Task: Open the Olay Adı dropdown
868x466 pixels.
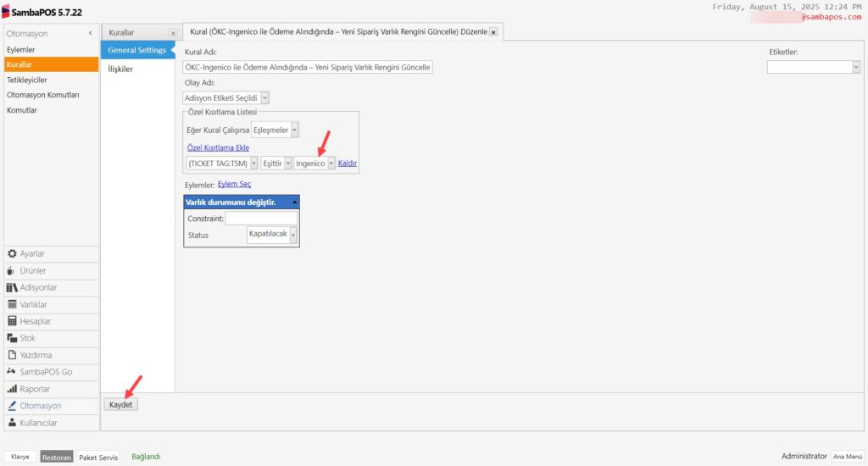Action: pyautogui.click(x=264, y=98)
